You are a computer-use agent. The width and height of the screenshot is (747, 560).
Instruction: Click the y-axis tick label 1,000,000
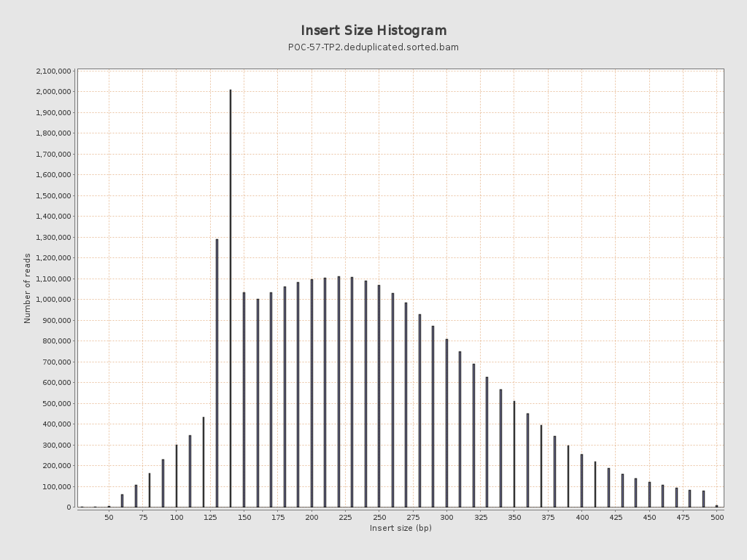[54, 300]
